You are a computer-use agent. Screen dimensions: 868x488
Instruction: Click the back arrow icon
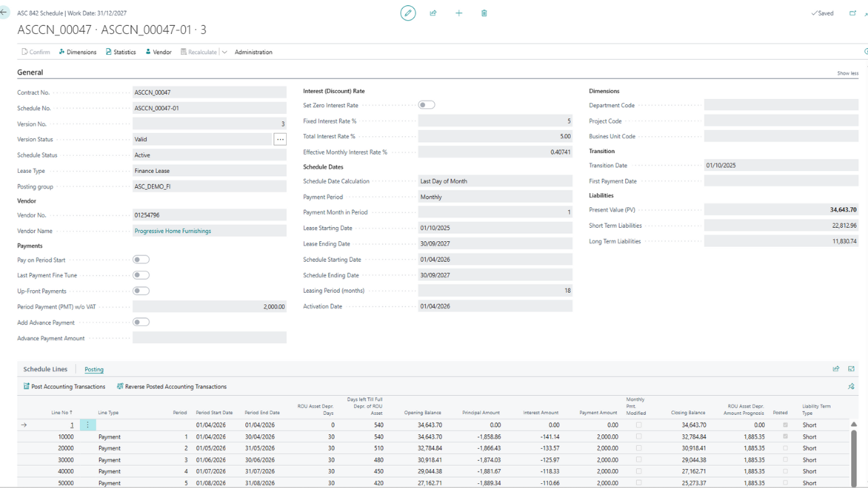(5, 13)
